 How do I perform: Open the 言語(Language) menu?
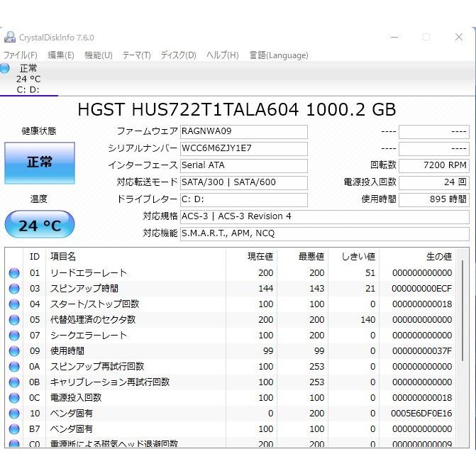[279, 55]
